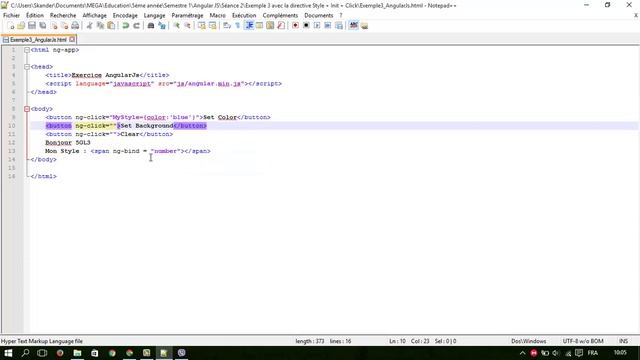Click the Print toolbar icon
The width and height of the screenshot is (640, 360).
(x=75, y=26)
